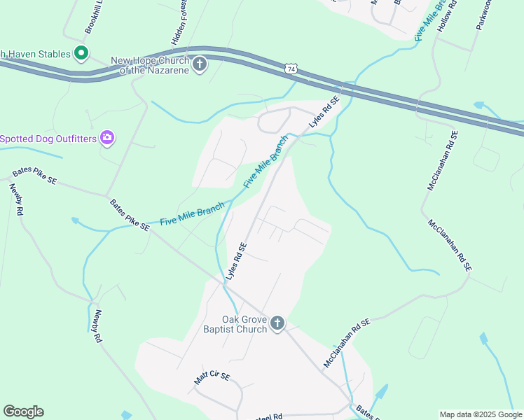Click the Spotted Dog Outfitters label

tap(48, 139)
